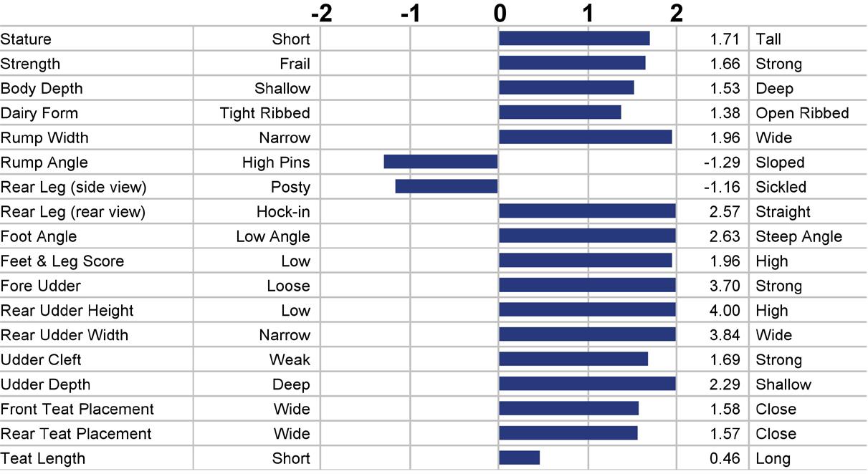Screen dimensions: 868x474
Task: Click the 3.84 Rear Udder Width value
Action: [725, 335]
